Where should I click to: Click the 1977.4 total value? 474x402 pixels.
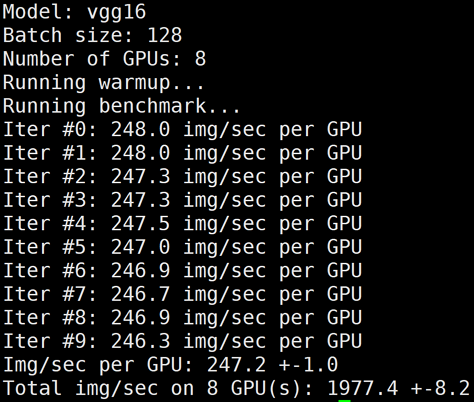363,389
